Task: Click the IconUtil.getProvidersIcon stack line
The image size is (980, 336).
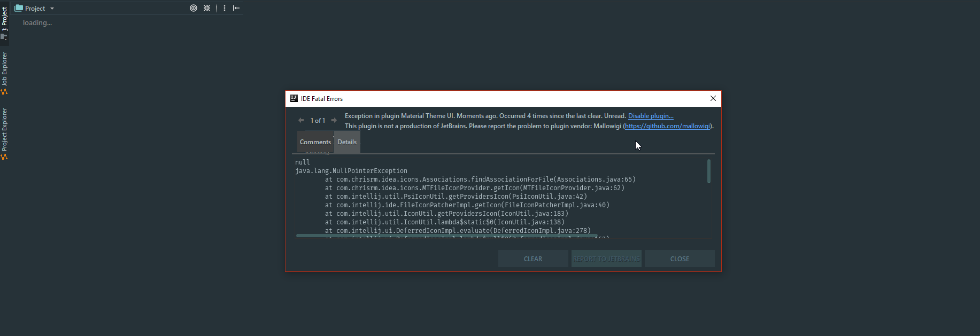Action: tap(446, 214)
